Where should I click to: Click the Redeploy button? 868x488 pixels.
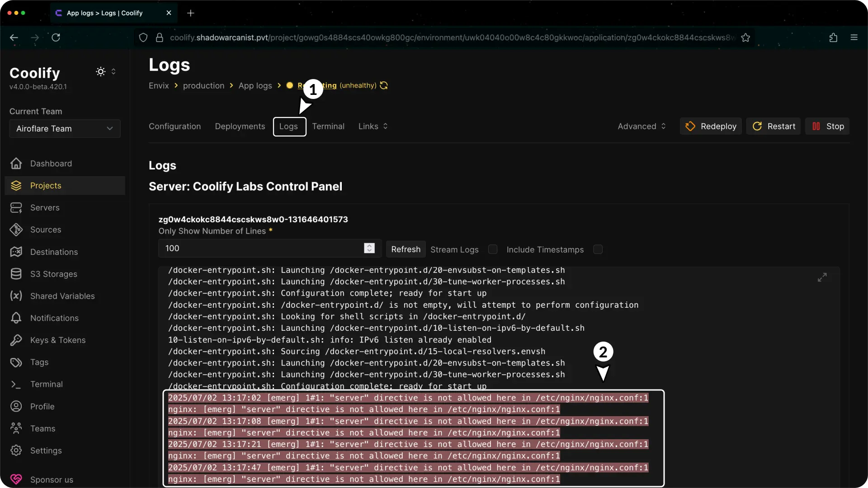(711, 127)
